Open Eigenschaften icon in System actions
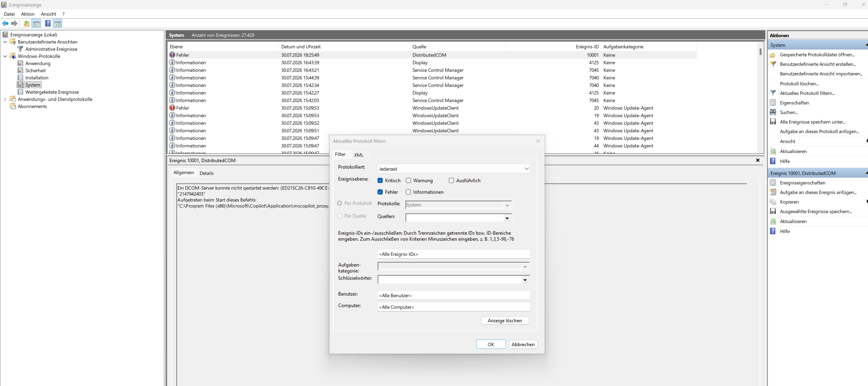 coord(773,103)
